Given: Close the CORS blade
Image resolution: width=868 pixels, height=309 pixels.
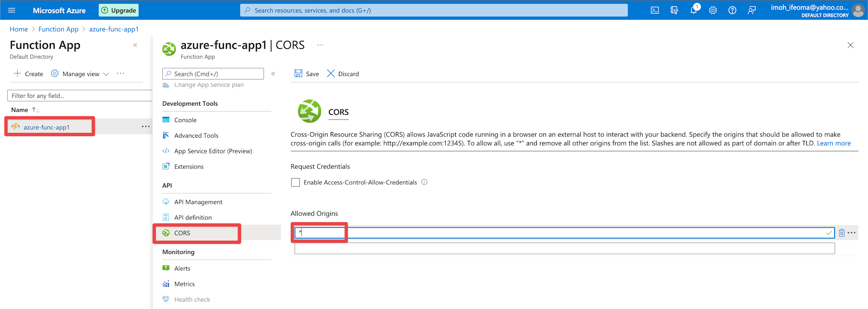Looking at the screenshot, I should coord(851,45).
